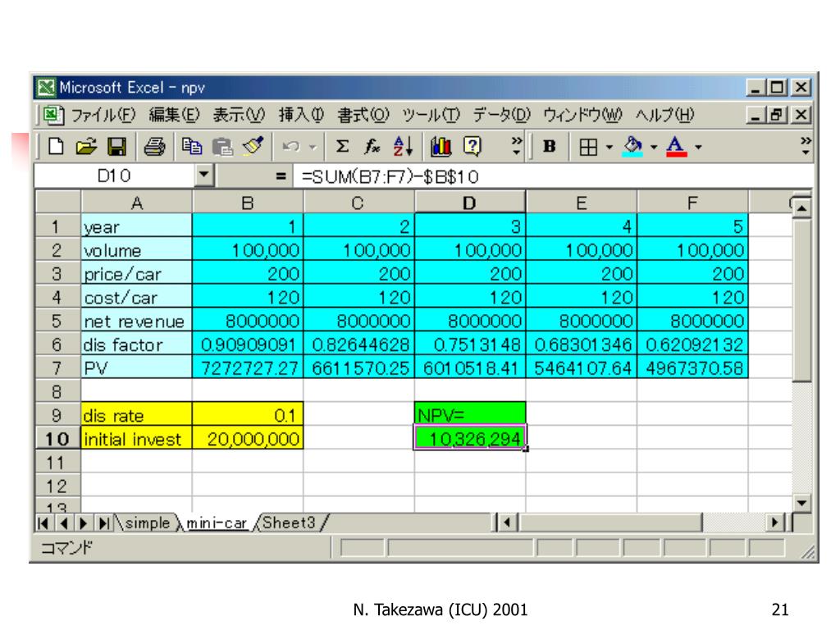This screenshot has height=630, width=840.
Task: Restore the inner workbook window button
Action: click(x=777, y=114)
